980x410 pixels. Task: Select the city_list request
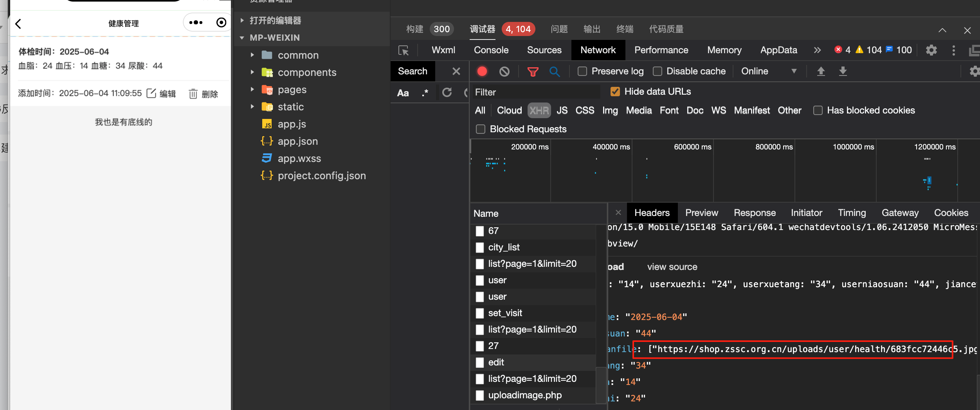(533, 247)
